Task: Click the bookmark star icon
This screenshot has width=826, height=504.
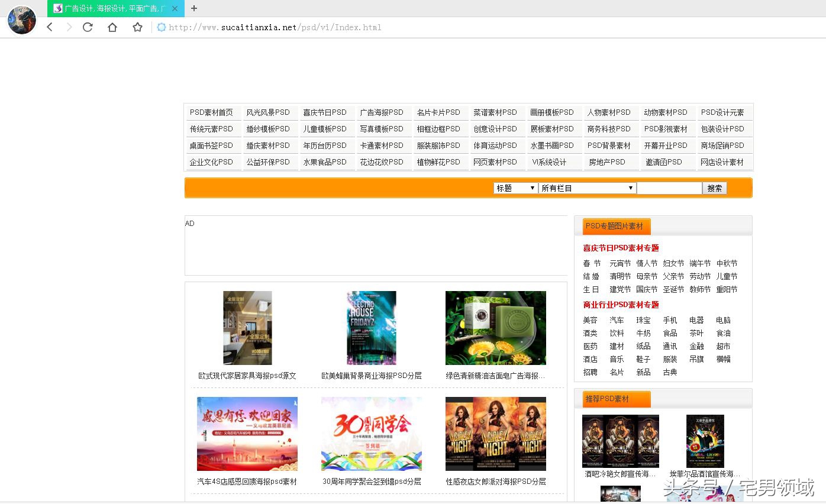Action: [137, 27]
